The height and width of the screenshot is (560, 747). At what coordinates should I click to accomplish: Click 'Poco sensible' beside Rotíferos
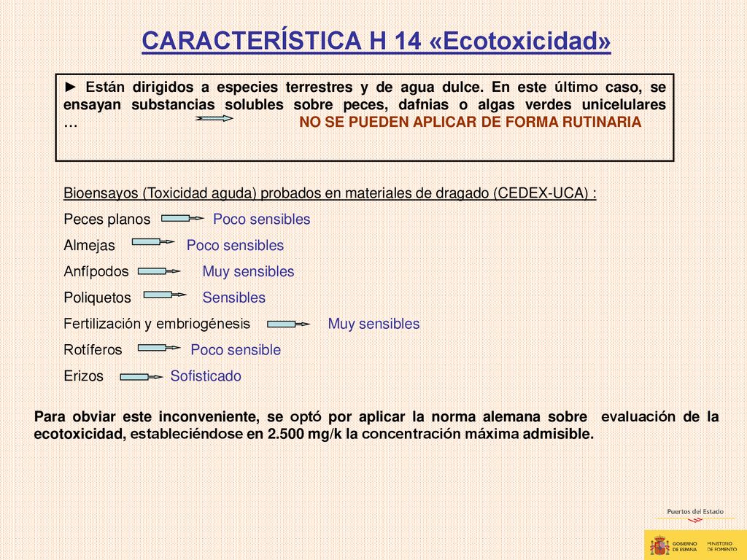[x=236, y=350]
